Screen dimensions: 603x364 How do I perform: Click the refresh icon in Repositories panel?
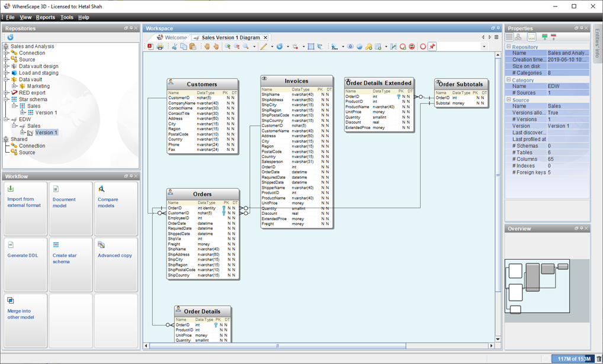10,37
